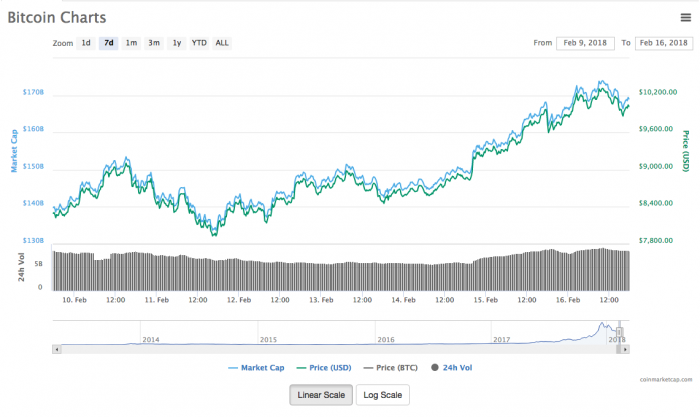The width and height of the screenshot is (700, 417).
Task: Select the 7d zoom range
Action: [108, 43]
